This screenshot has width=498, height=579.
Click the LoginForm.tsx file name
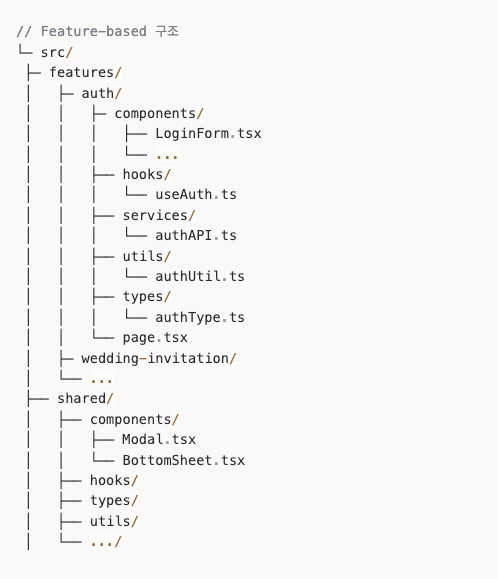pos(208,134)
